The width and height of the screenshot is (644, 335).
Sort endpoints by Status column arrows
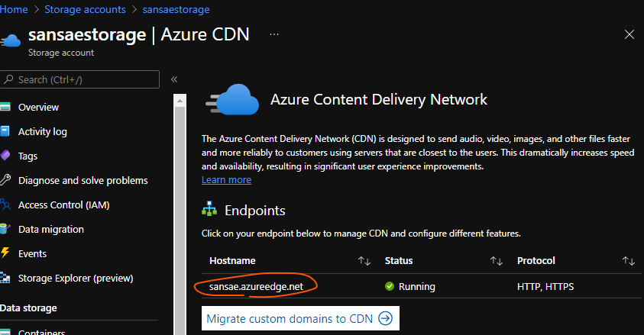coord(497,261)
